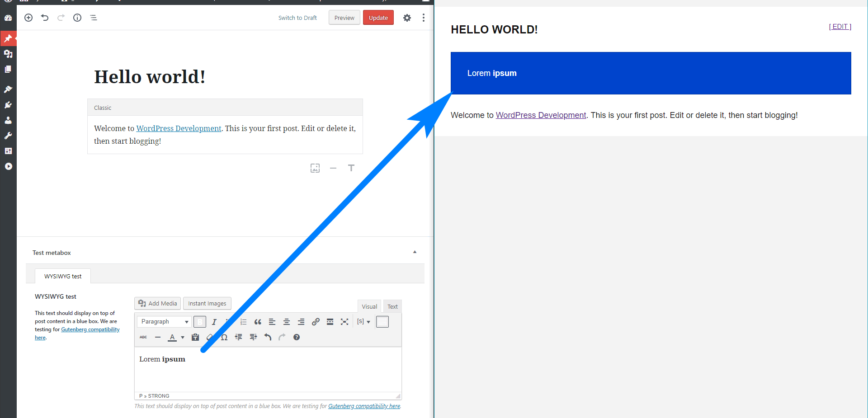Click the redo arrow in the WYSIWYG toolbar
The width and height of the screenshot is (868, 418).
(282, 337)
